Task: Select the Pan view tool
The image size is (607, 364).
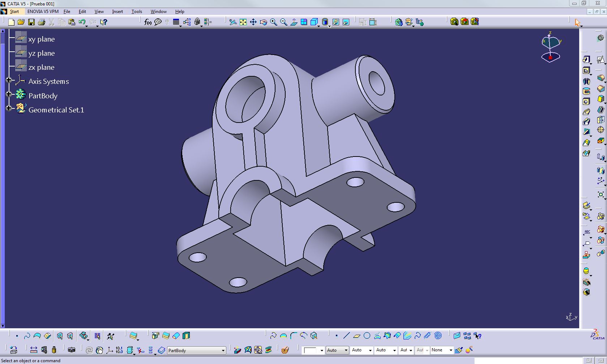Action: click(253, 22)
